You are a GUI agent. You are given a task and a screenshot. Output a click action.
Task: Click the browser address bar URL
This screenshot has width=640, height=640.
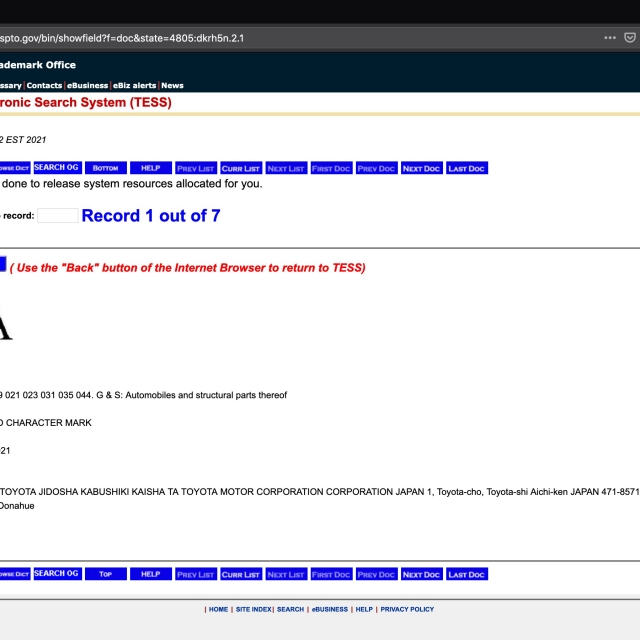click(x=122, y=38)
